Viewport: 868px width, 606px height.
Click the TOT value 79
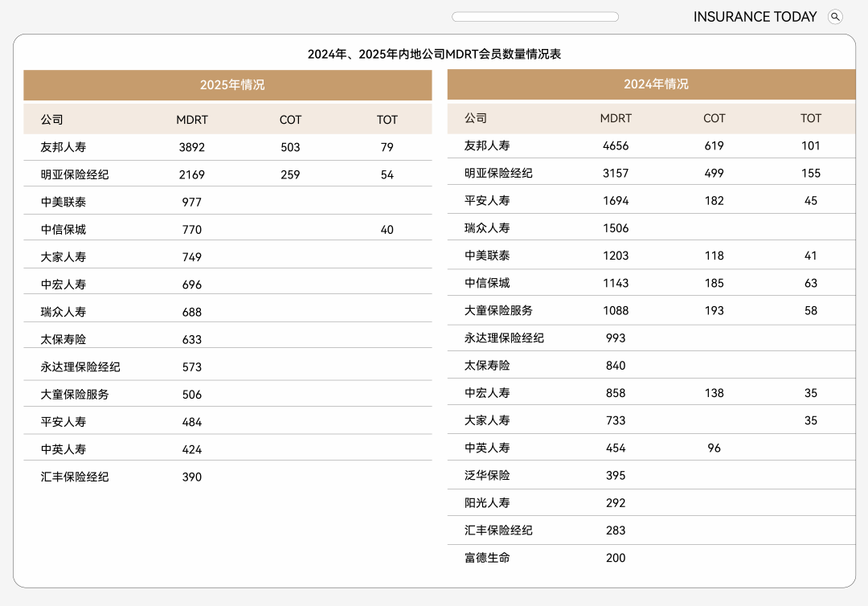387,147
